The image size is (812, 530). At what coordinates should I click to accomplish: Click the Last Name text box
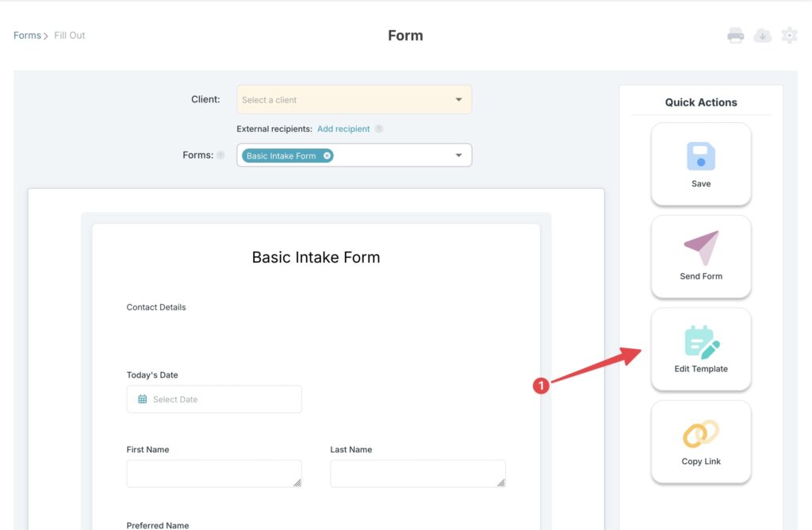point(418,474)
